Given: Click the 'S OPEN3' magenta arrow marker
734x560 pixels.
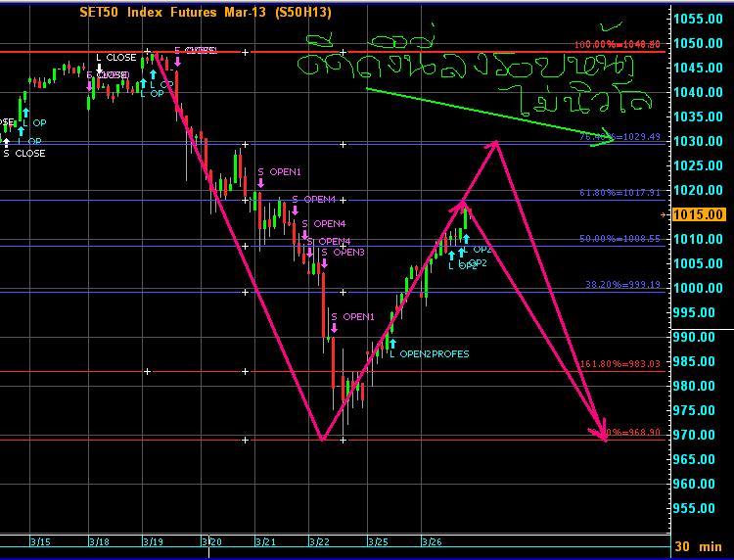Looking at the screenshot, I should point(324,264).
